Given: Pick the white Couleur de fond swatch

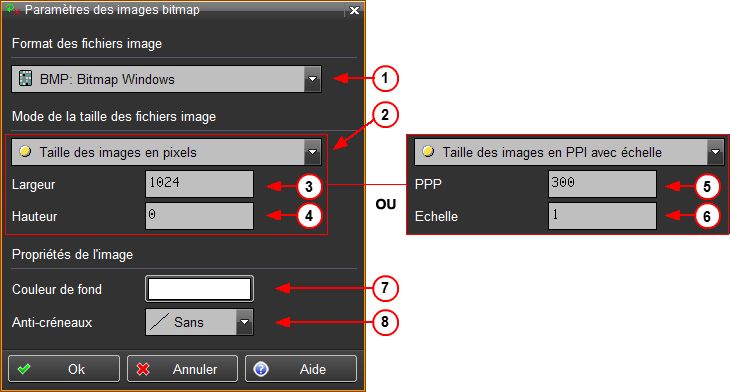Looking at the screenshot, I should click(x=199, y=289).
